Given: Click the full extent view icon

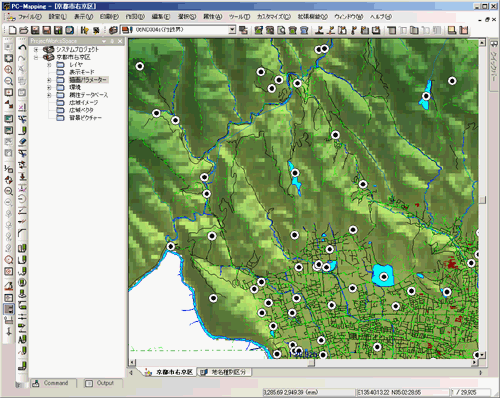Looking at the screenshot, I should [x=9, y=58].
